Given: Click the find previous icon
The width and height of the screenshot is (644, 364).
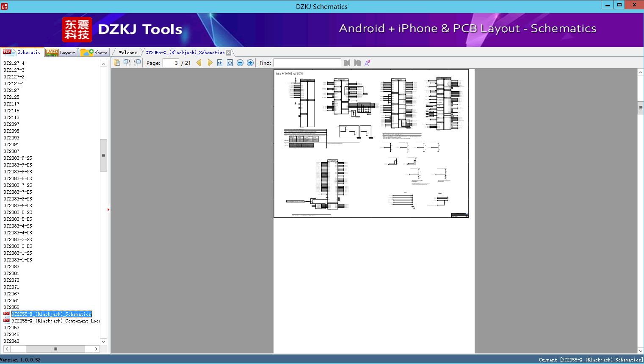Looking at the screenshot, I should [347, 63].
